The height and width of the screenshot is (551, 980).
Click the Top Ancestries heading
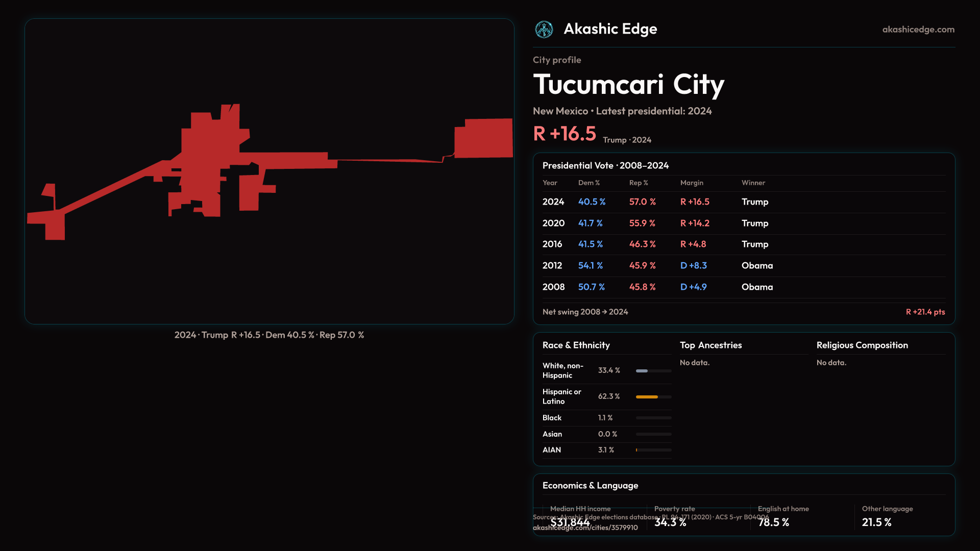pos(710,345)
